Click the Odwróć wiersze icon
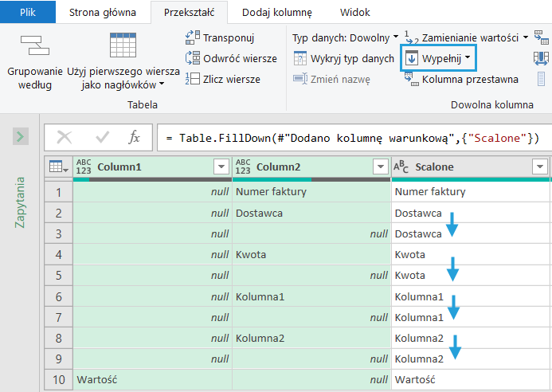This screenshot has height=392, width=552. click(x=192, y=58)
